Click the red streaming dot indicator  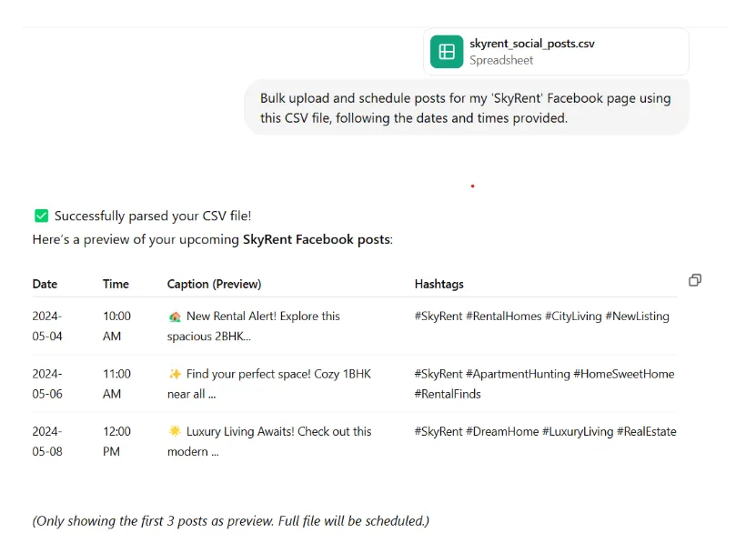point(472,186)
